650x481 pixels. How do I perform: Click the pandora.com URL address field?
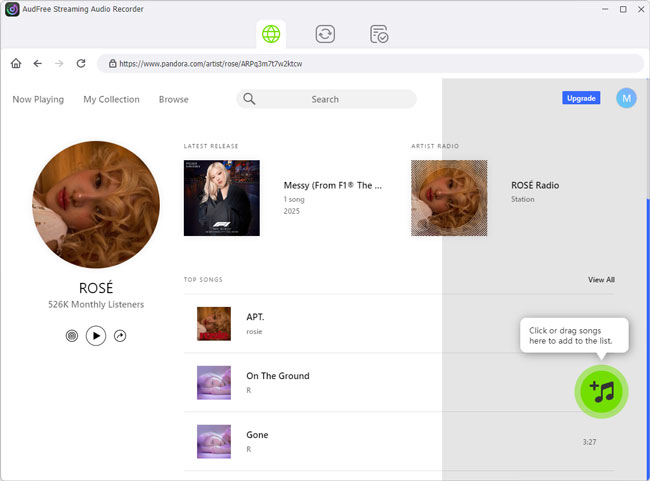point(370,63)
